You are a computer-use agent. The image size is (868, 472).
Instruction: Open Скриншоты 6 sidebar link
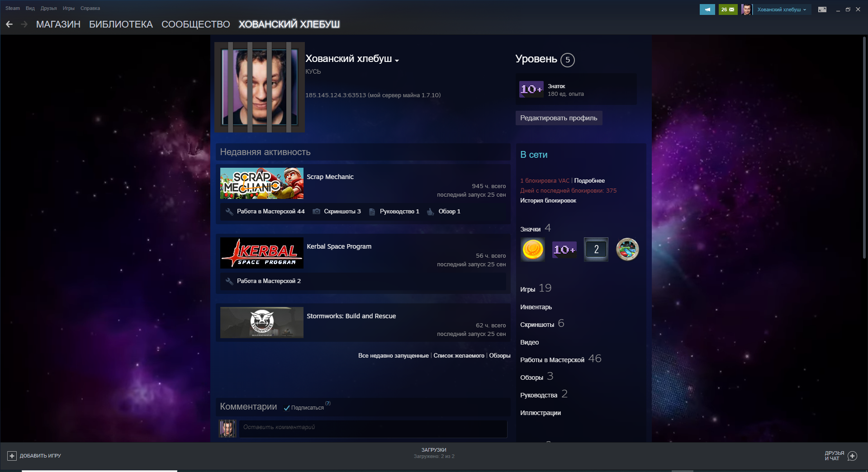pyautogui.click(x=542, y=324)
